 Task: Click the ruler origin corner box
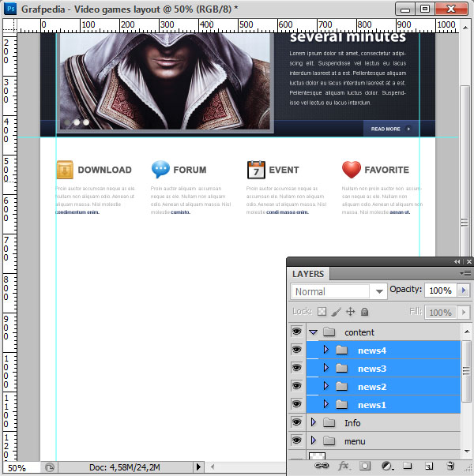click(x=9, y=25)
